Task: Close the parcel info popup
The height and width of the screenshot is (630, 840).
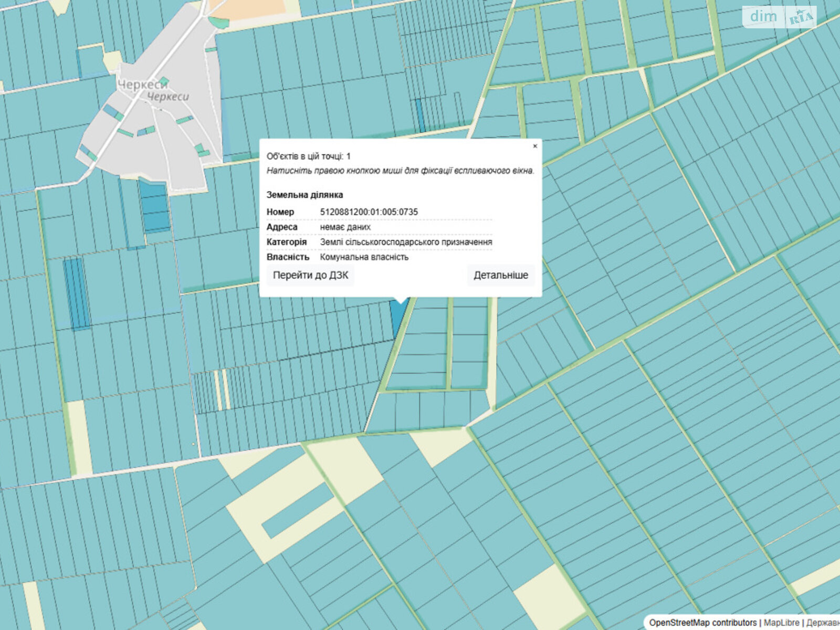Action: pos(535,146)
